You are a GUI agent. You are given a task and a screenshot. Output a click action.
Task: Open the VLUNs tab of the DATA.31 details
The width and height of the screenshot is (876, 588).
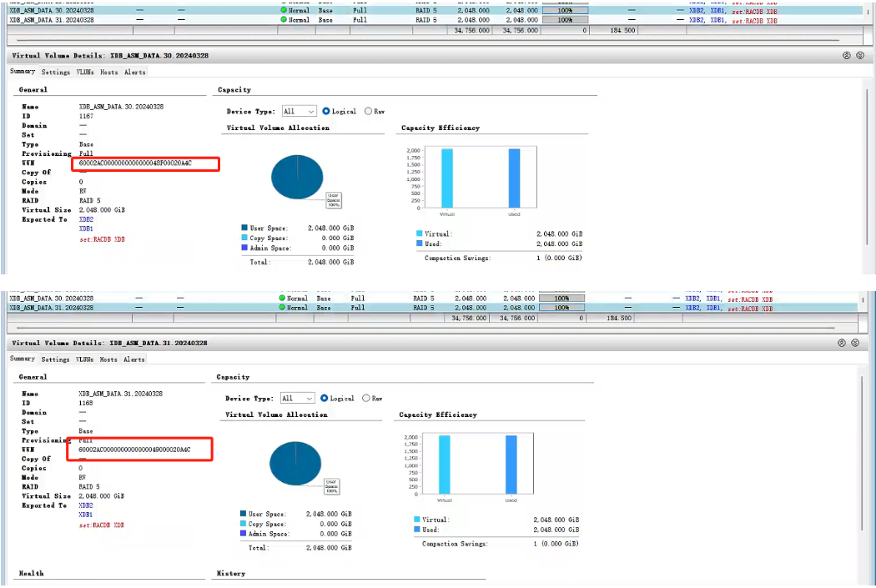click(x=85, y=359)
